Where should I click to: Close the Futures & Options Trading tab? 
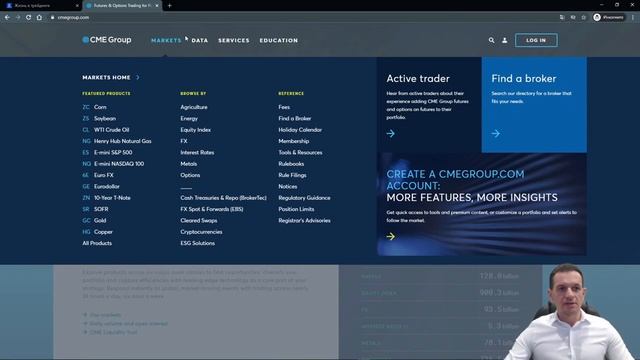157,6
